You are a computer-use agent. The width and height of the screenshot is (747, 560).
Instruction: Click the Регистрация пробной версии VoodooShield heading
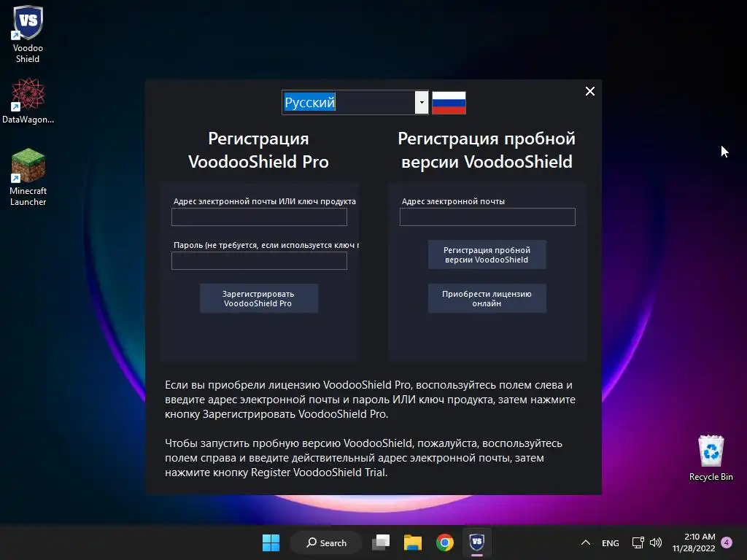click(x=487, y=150)
